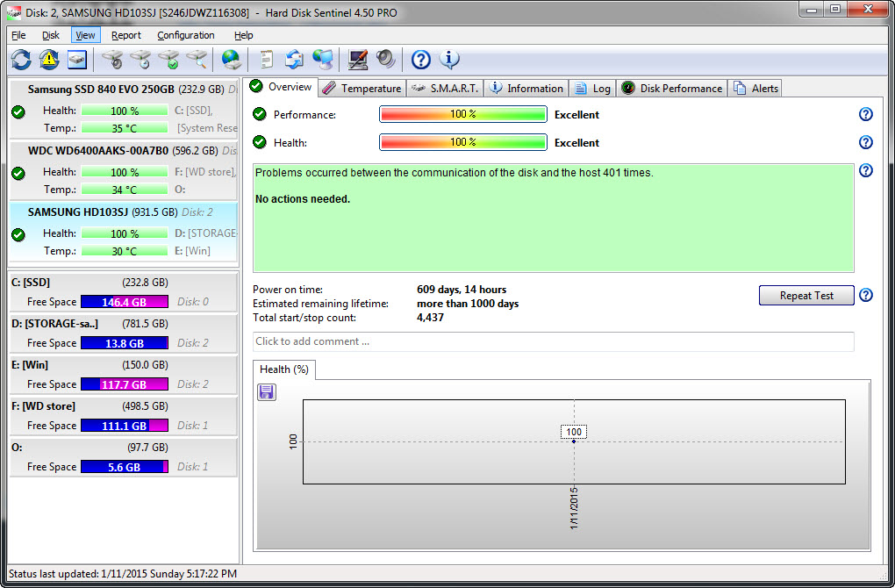Click green check icon of WDC WD6400AAKS disk
Viewport: 895px width, 588px height.
tap(18, 173)
